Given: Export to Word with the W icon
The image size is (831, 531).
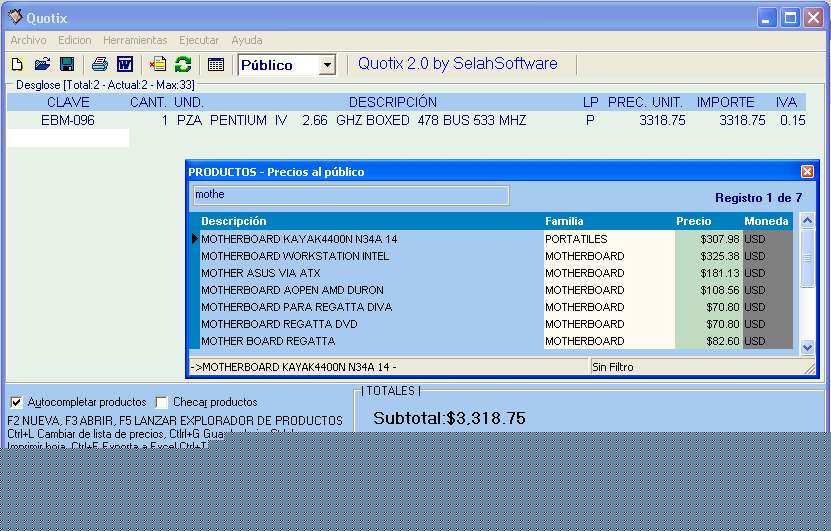Looking at the screenshot, I should click(125, 65).
